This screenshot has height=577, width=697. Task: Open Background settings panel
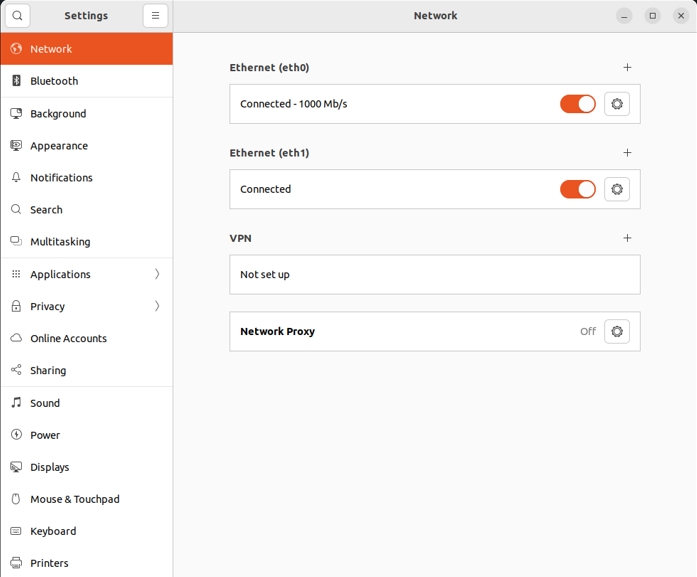87,113
